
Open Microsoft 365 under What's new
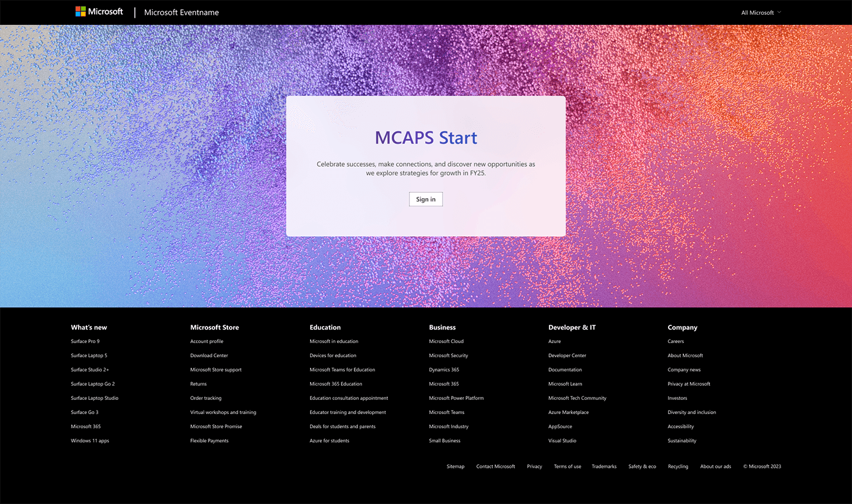pos(86,427)
